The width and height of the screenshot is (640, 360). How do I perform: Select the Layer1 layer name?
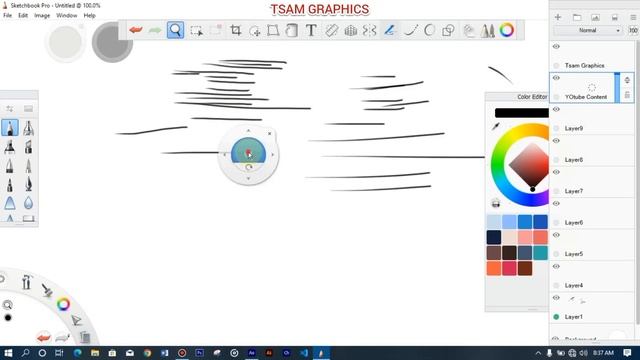573,317
